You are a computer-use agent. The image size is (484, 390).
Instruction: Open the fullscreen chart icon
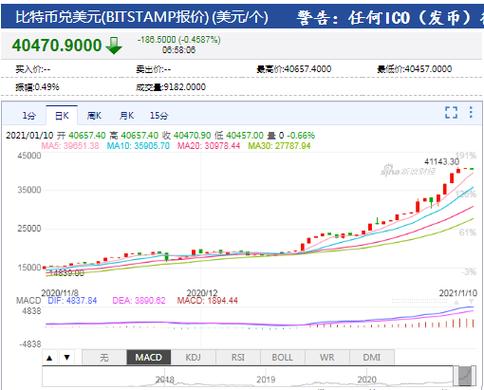451,113
